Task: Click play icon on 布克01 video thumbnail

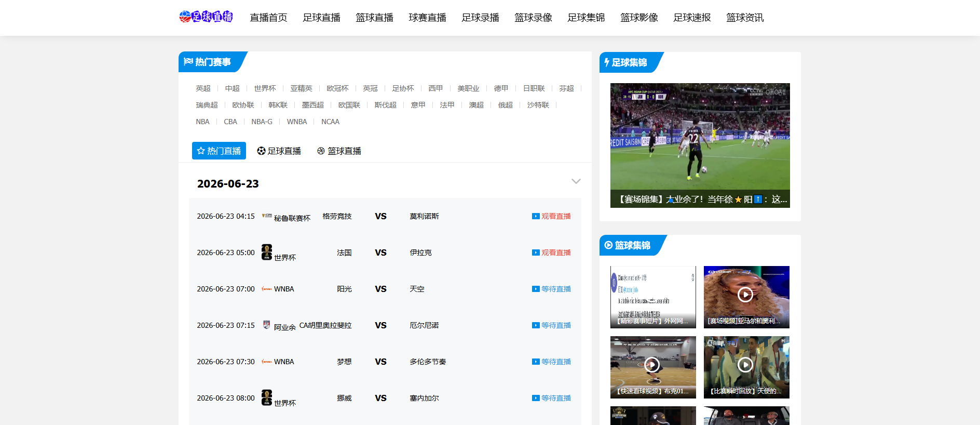Action: click(x=652, y=365)
